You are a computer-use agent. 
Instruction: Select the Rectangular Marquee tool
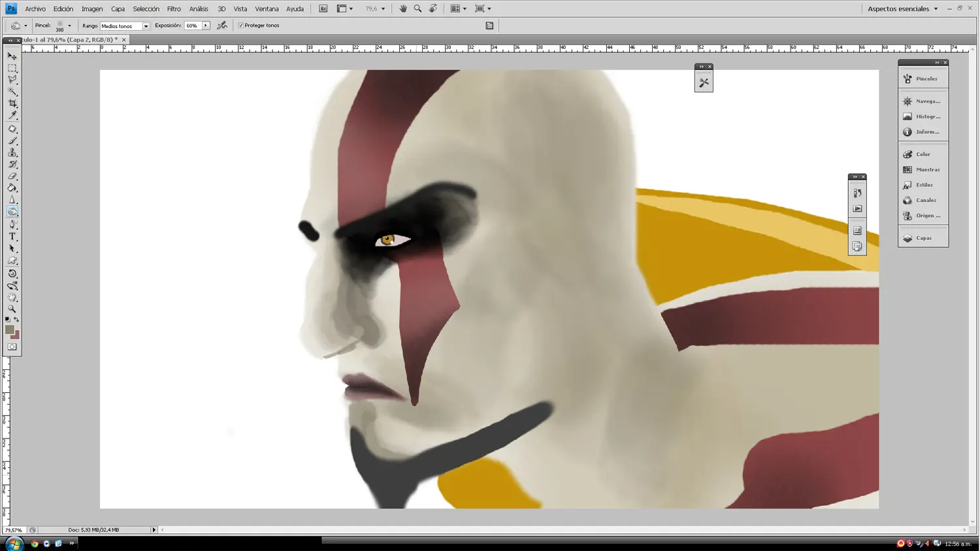point(12,68)
